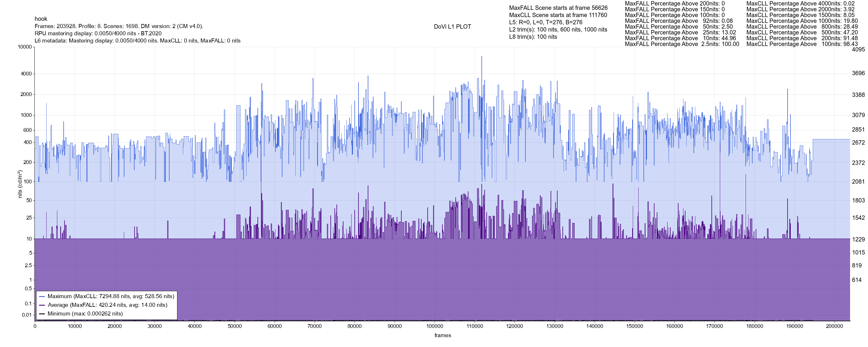The width and height of the screenshot is (868, 347).
Task: Click the purple Average legend line marker
Action: [x=42, y=305]
